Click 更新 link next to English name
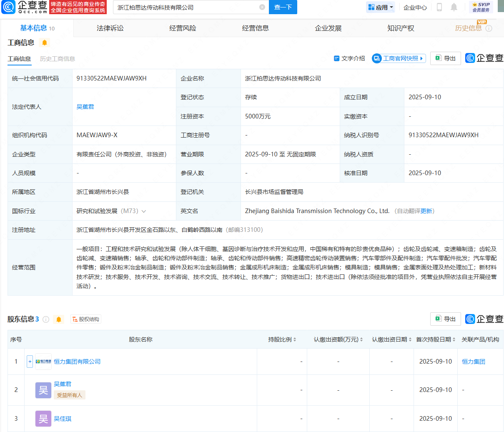504x432 pixels. (x=426, y=211)
